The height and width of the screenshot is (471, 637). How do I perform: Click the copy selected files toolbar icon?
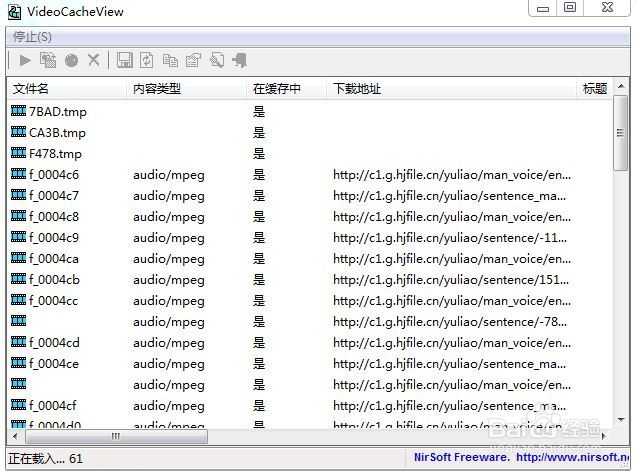coord(48,61)
